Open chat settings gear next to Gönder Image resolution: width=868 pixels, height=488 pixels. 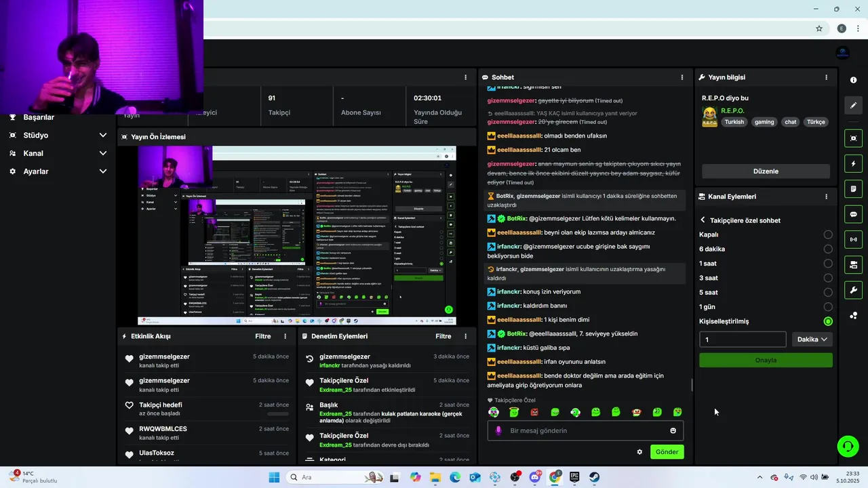(x=639, y=452)
